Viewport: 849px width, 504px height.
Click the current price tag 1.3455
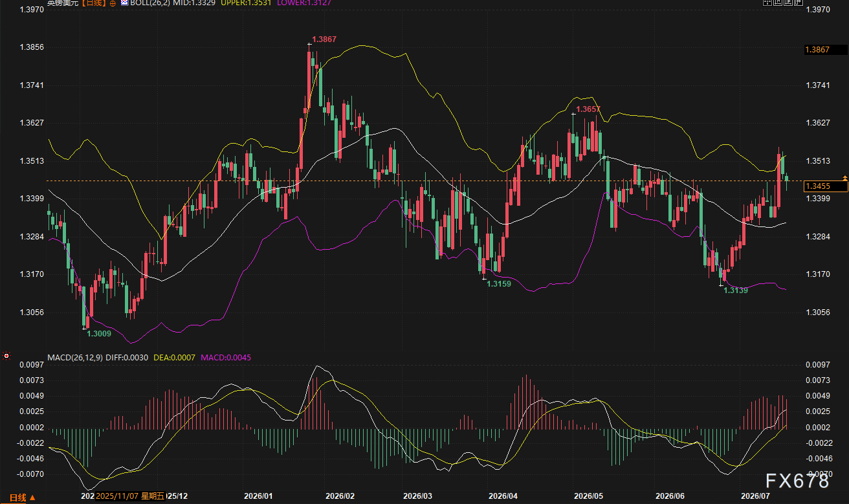pyautogui.click(x=825, y=186)
